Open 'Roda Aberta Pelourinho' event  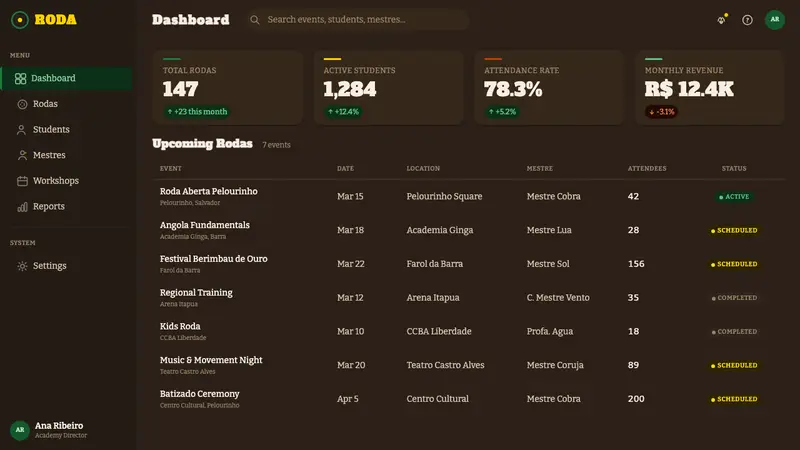(x=209, y=191)
